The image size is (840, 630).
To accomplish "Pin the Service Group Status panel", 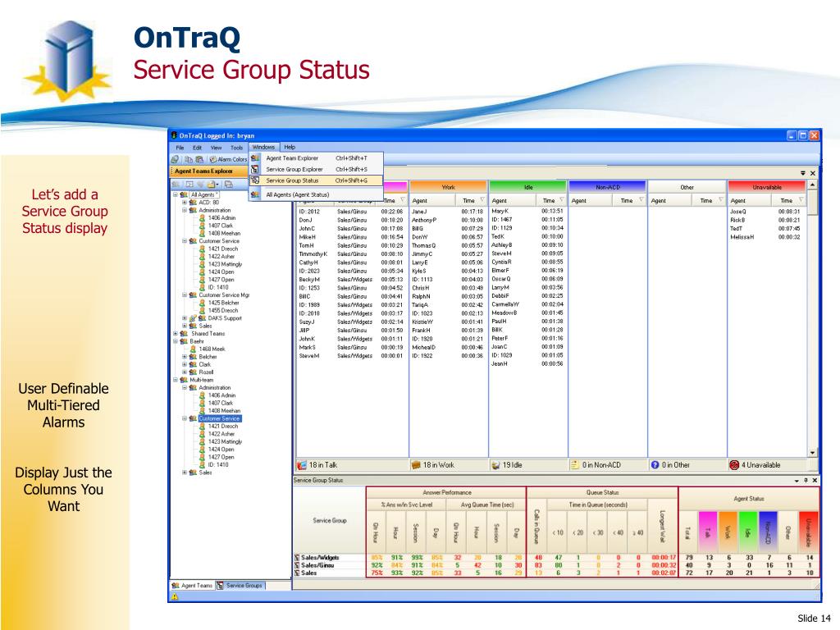I will click(x=806, y=481).
